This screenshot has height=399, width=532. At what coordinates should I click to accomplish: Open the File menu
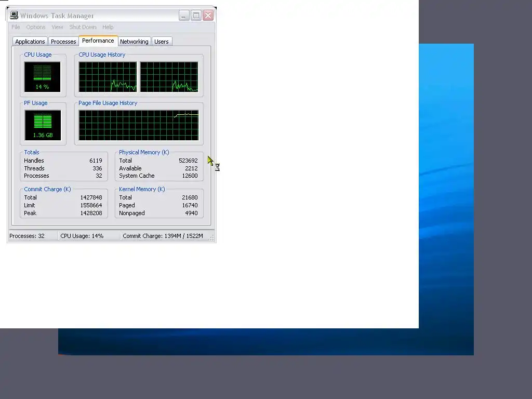16,27
